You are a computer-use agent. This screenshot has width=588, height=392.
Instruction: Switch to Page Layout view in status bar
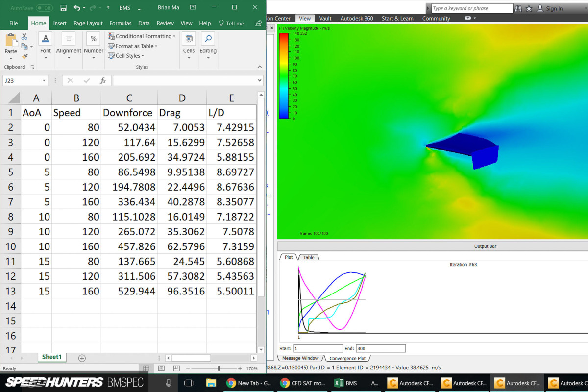click(161, 368)
